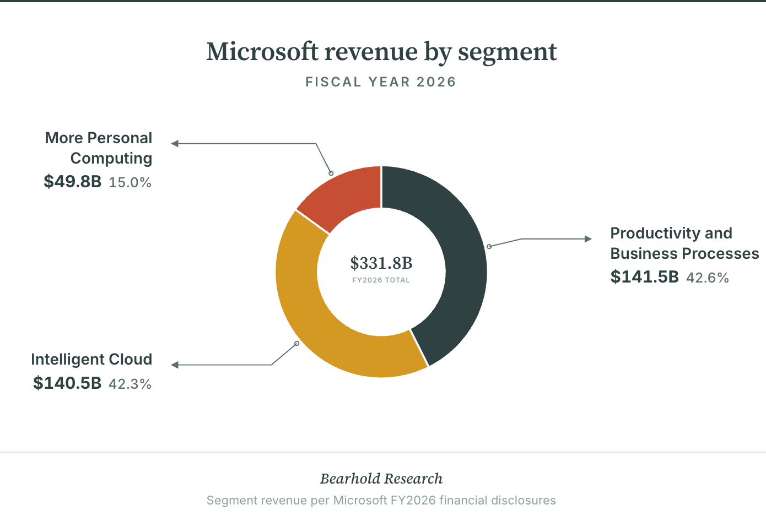
Task: Click the "15.0%" share value
Action: click(x=130, y=182)
